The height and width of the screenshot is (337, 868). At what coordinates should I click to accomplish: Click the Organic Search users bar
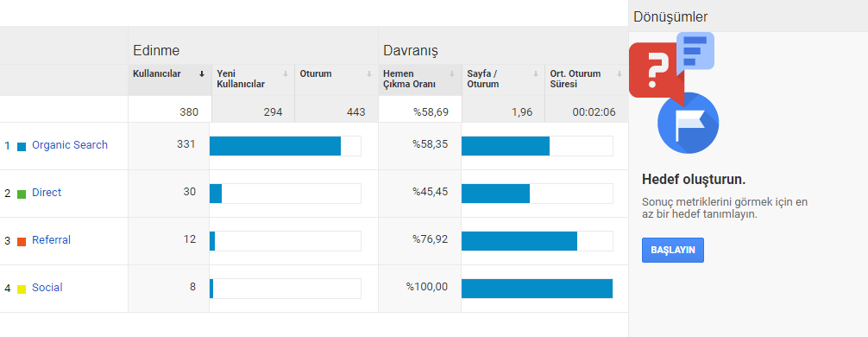tap(275, 146)
